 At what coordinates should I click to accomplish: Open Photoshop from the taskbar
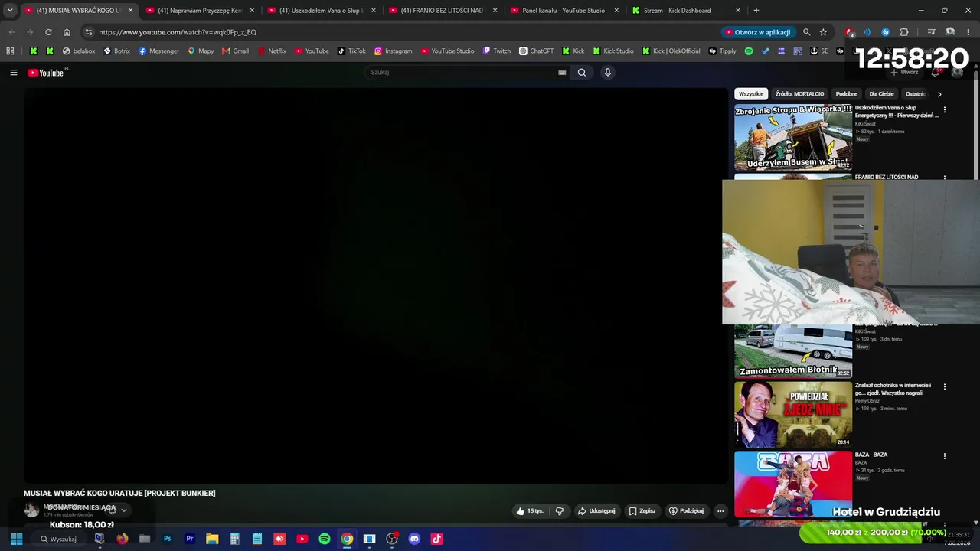point(167,539)
